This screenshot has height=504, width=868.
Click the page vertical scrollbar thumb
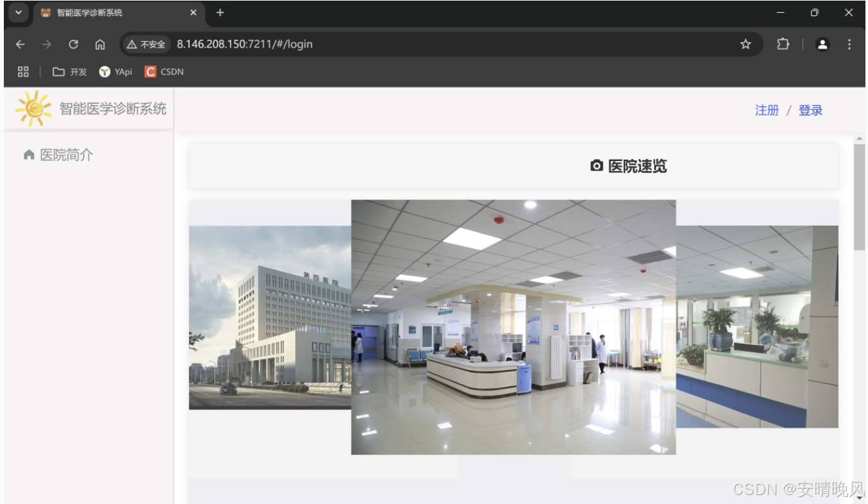[x=860, y=197]
